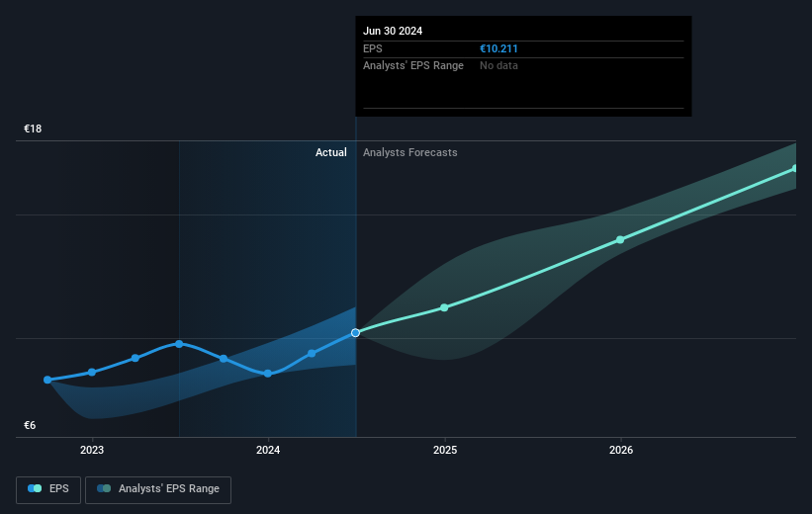Click the early 2023 EPS data point
Viewport: 812px width, 514px height.
point(92,373)
